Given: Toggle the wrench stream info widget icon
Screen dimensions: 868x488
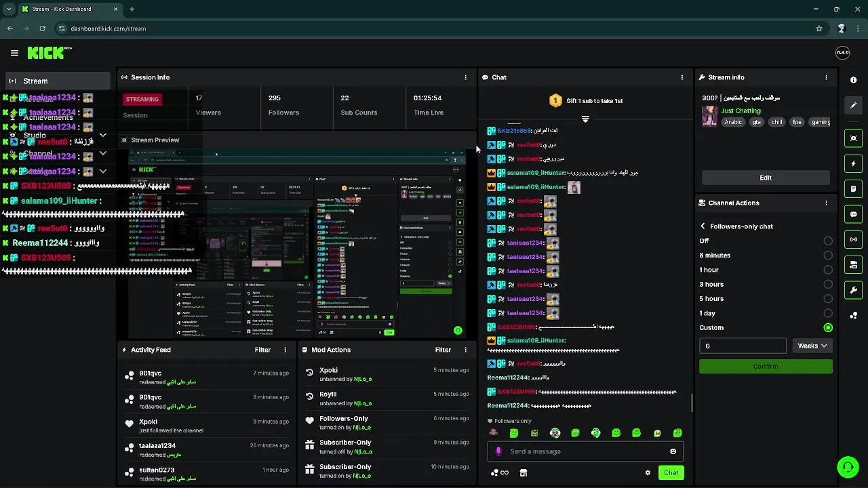Looking at the screenshot, I should 853,290.
